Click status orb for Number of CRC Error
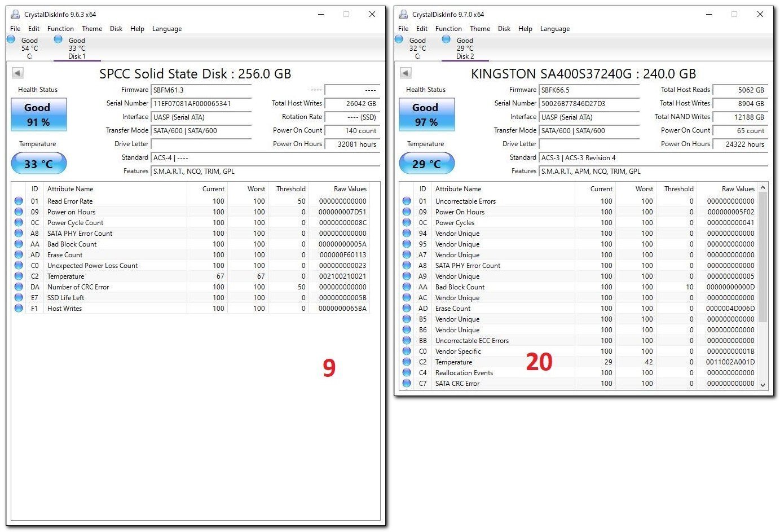Viewport: 780px width, 532px height. (19, 287)
